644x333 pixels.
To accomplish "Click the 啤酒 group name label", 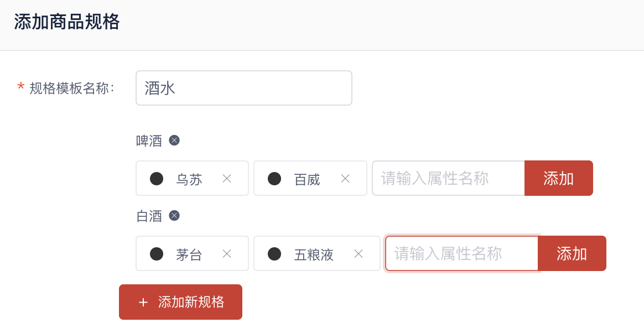I will pos(149,141).
